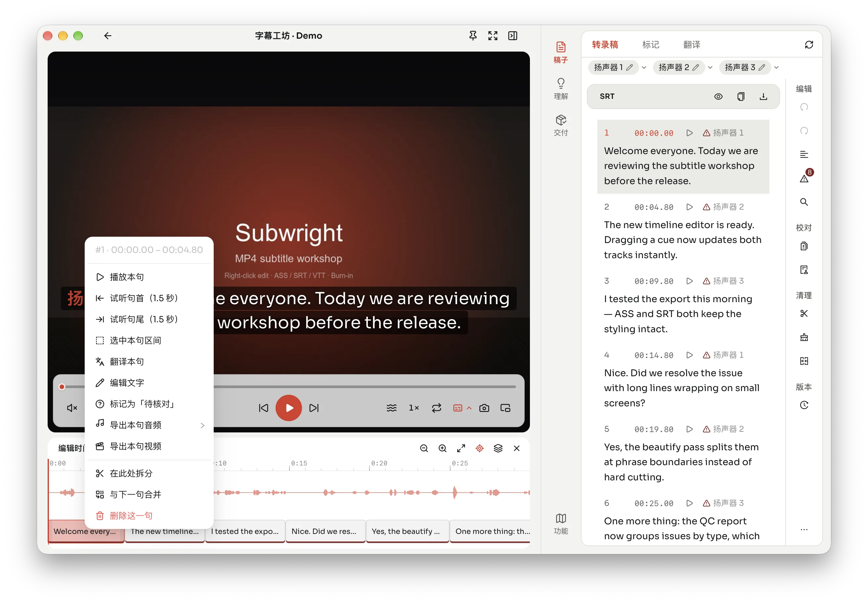Switch to the 翻译 tab
The image size is (868, 603).
coord(691,45)
